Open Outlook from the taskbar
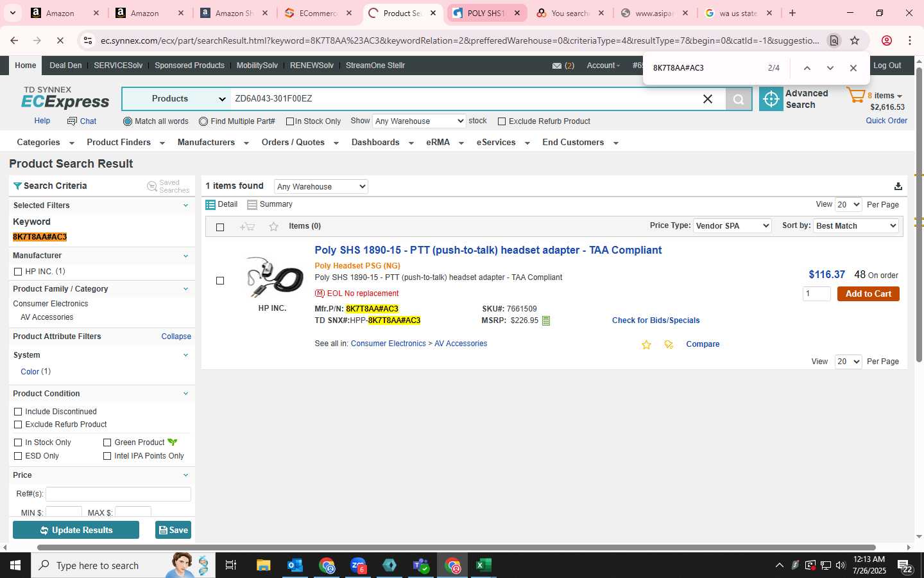This screenshot has height=578, width=924. click(x=295, y=565)
